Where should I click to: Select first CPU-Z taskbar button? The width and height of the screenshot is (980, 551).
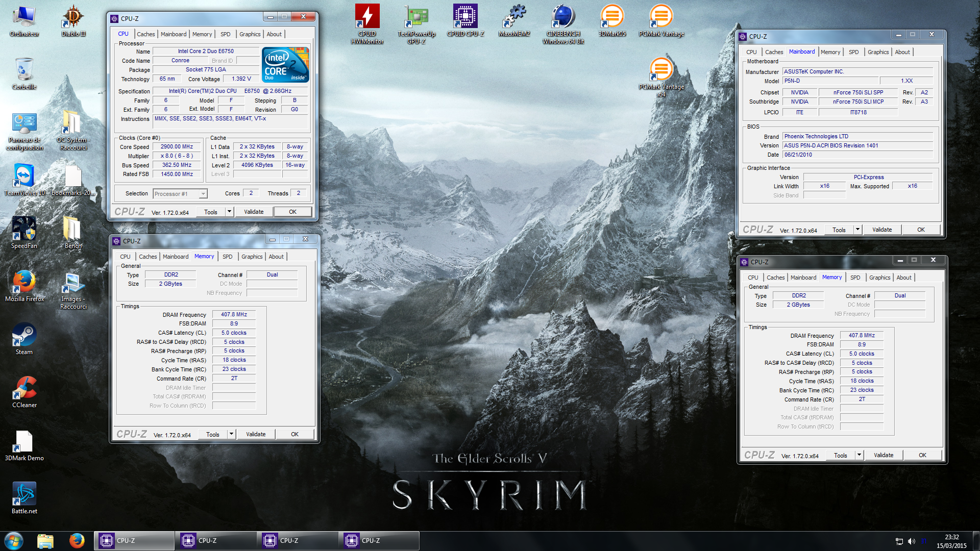pyautogui.click(x=134, y=541)
